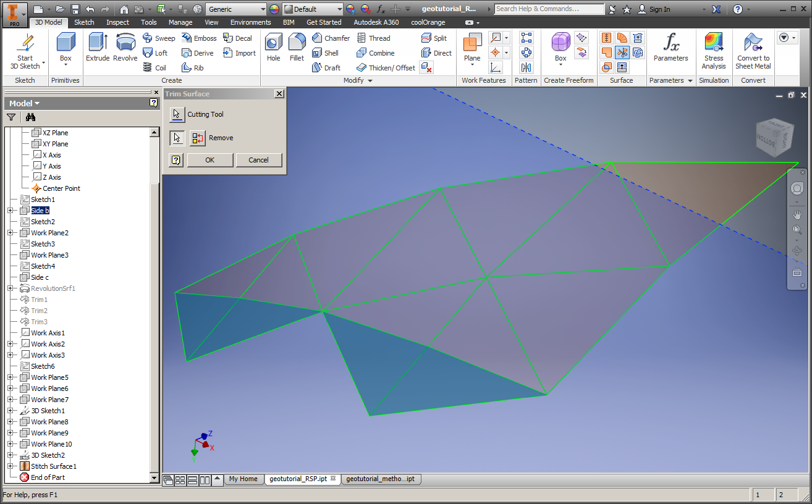
Task: Activate the Rib tool
Action: (x=192, y=68)
